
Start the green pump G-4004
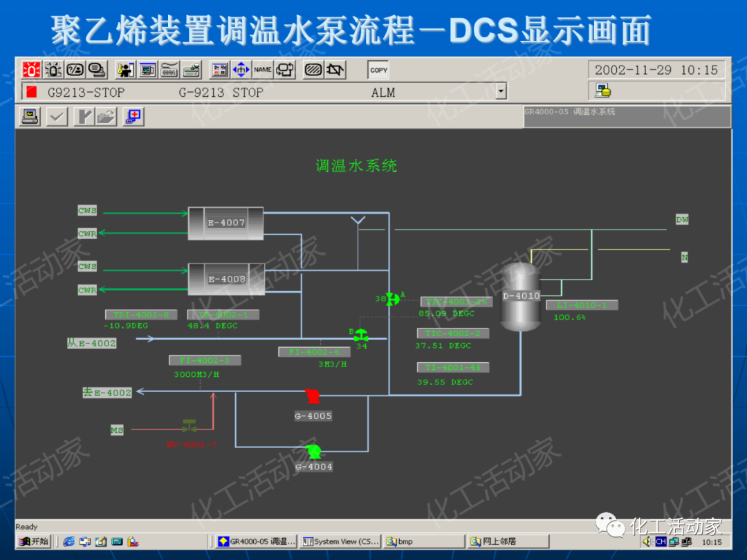[313, 453]
